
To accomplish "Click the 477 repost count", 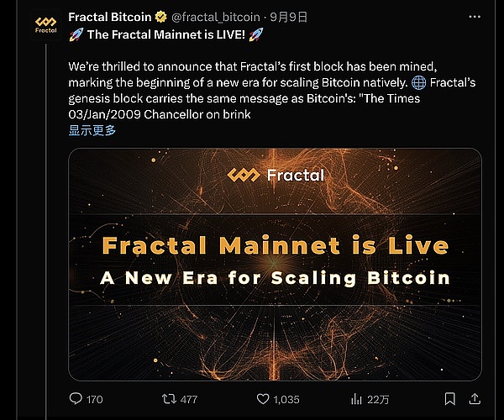I will click(x=188, y=399).
